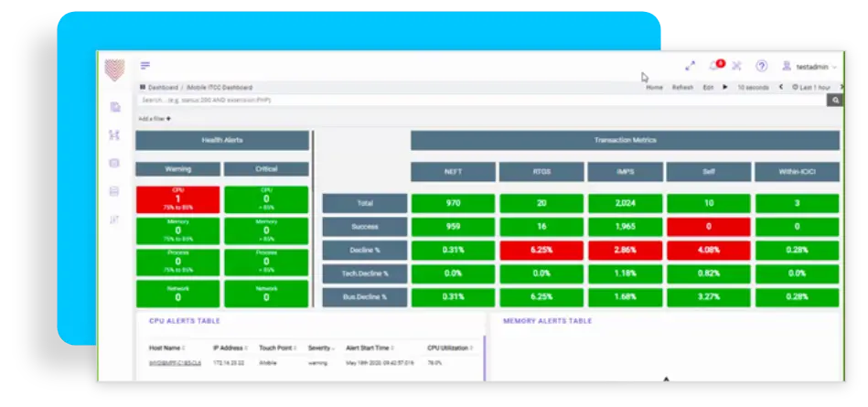The width and height of the screenshot is (868, 407).
Task: Click the magnifier search button
Action: [x=834, y=100]
